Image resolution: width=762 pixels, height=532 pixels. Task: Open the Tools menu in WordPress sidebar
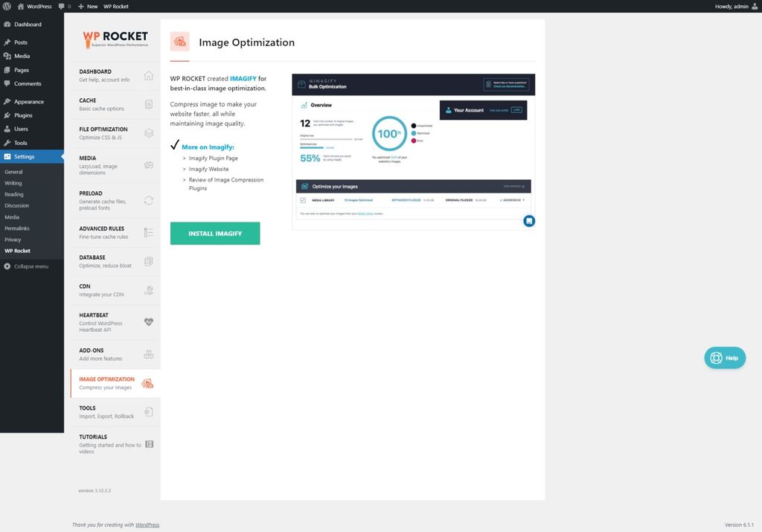point(31,143)
